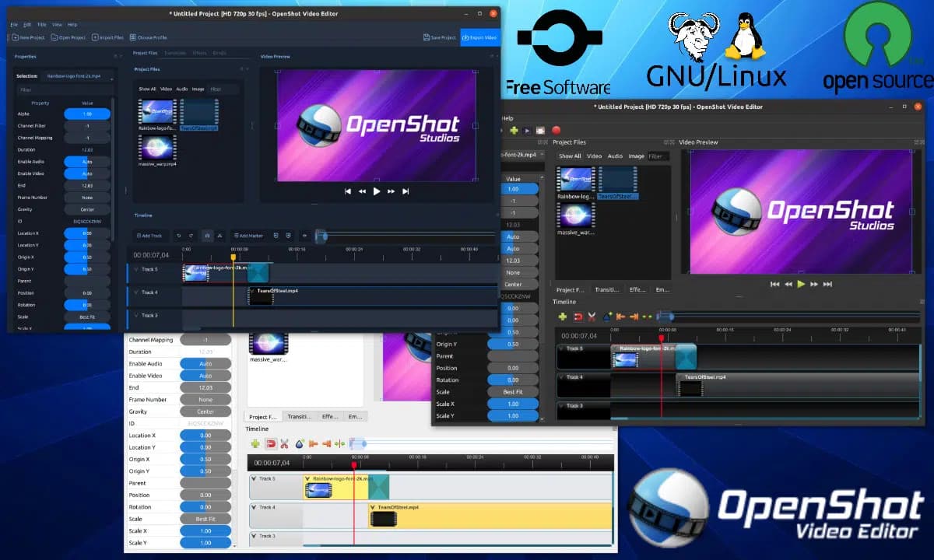Image resolution: width=934 pixels, height=560 pixels.
Task: Click the blue Add Marker icon in dark-gray timeline
Action: pyautogui.click(x=606, y=317)
